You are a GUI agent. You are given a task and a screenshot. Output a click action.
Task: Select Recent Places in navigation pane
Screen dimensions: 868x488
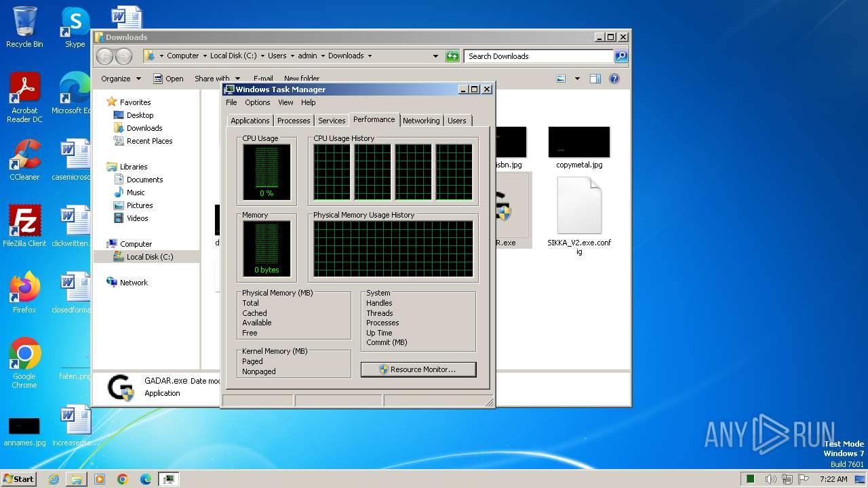click(149, 141)
